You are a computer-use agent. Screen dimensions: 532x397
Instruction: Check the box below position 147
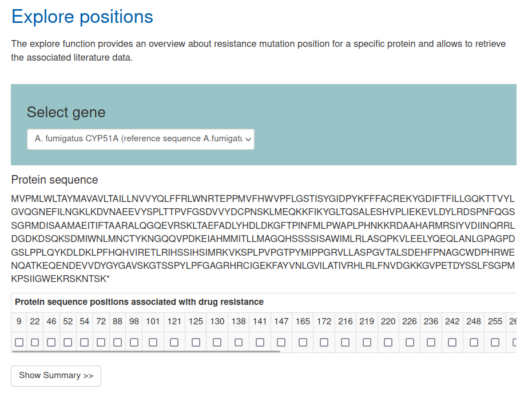[281, 343]
